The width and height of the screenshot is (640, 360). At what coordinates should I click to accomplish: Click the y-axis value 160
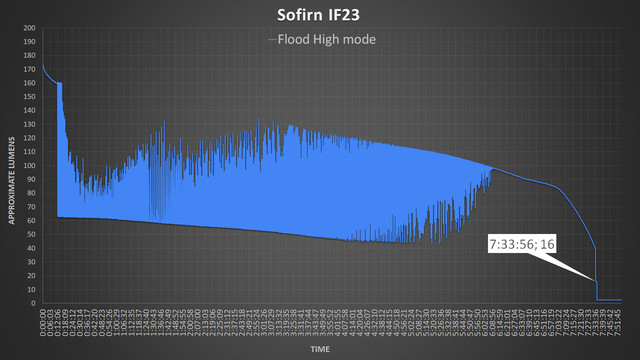click(29, 83)
